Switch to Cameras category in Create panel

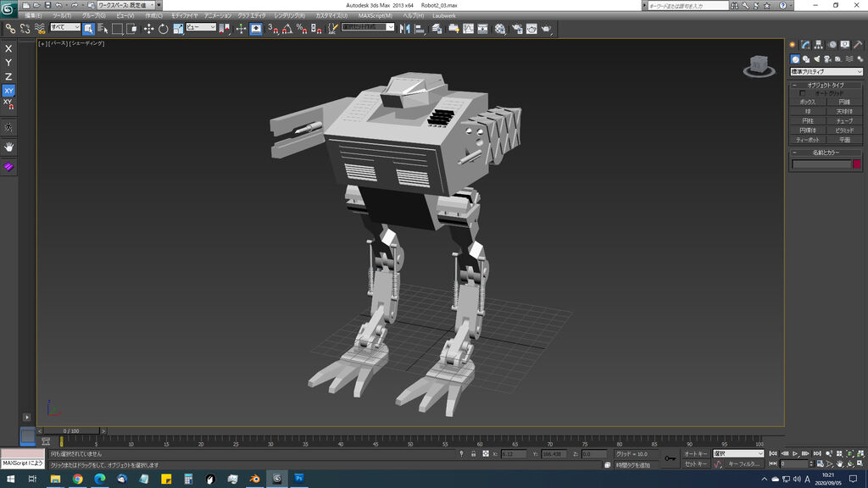827,59
